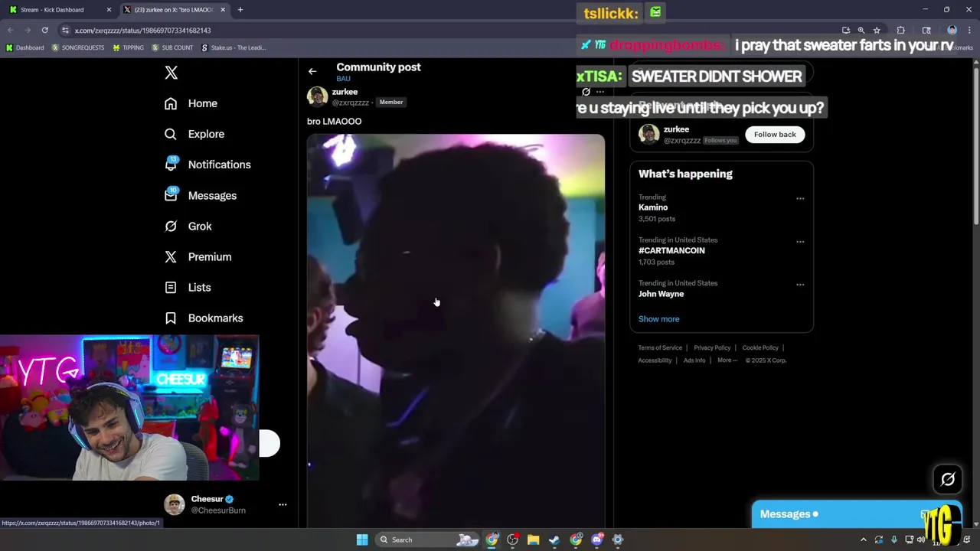Open the TIPPING bookmark
The width and height of the screenshot is (980, 551).
[128, 47]
